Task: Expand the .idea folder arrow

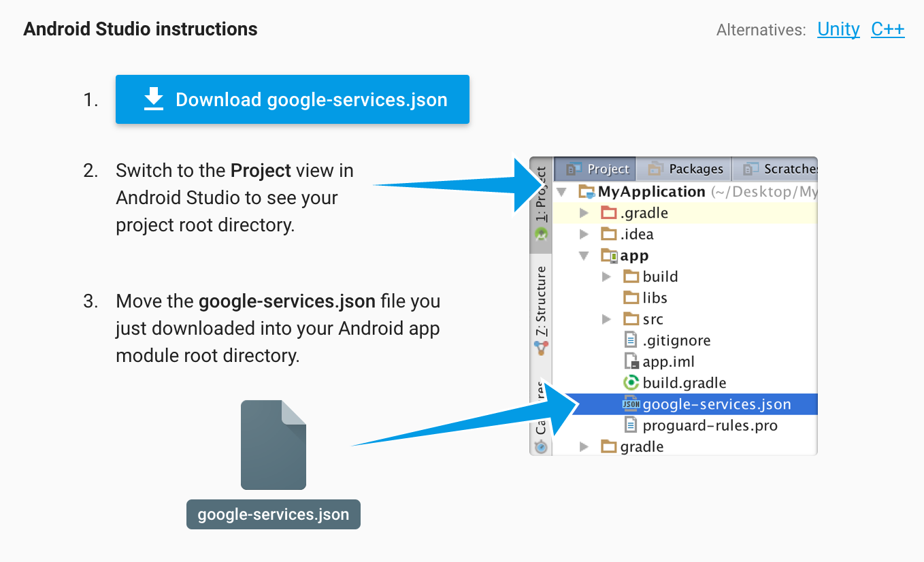Action: point(584,234)
